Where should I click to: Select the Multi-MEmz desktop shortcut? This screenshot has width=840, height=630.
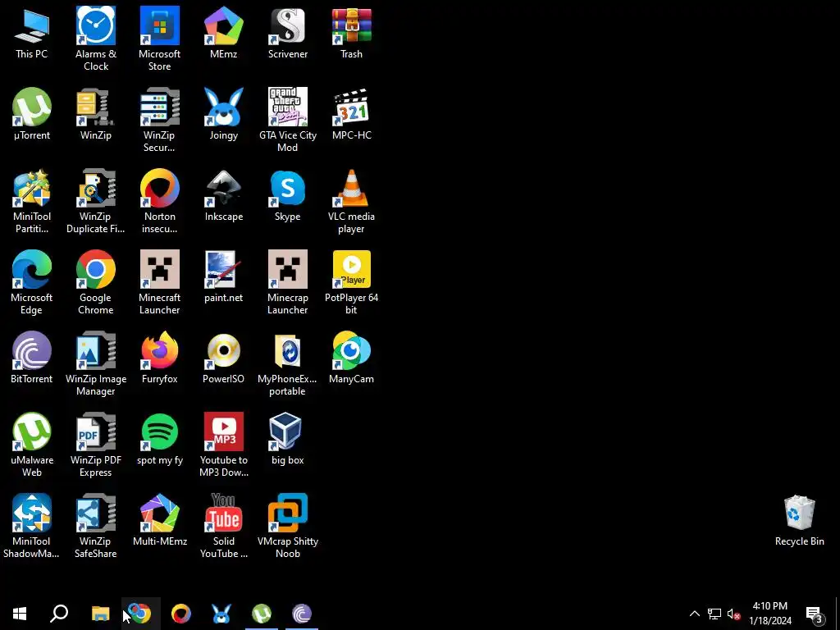(160, 520)
